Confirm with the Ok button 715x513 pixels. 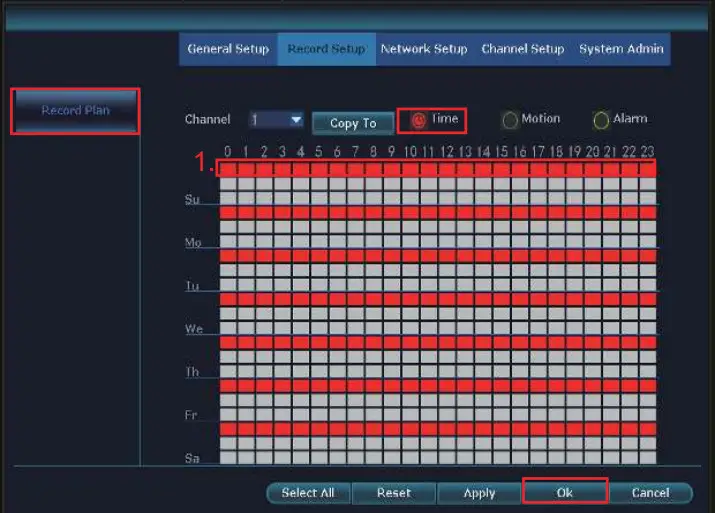coord(565,493)
